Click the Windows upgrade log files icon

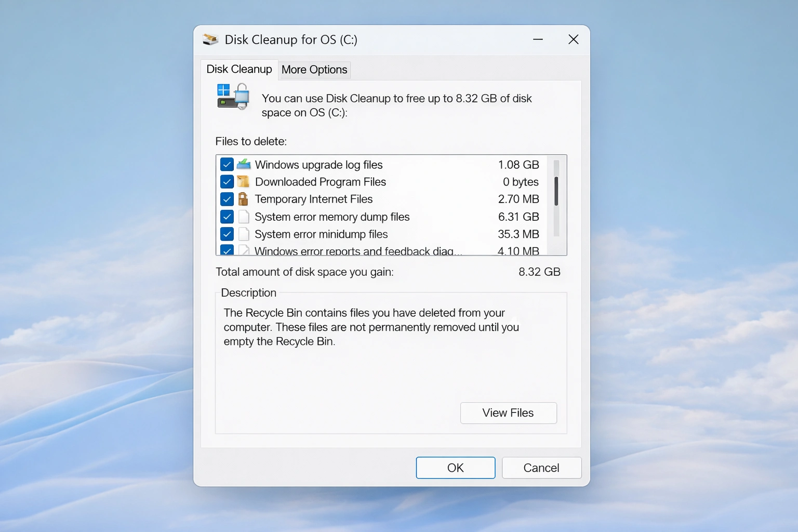pos(244,164)
